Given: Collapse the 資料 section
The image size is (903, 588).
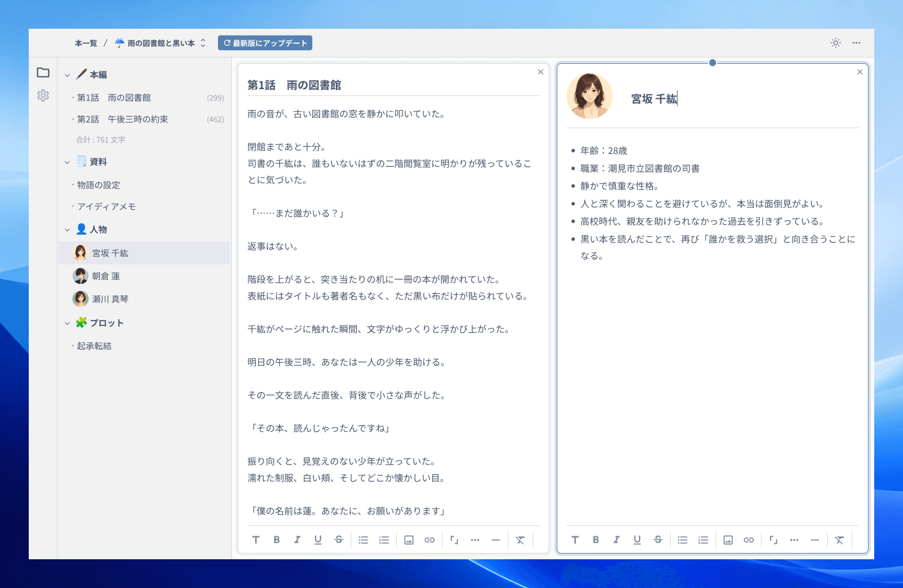Looking at the screenshot, I should [67, 162].
